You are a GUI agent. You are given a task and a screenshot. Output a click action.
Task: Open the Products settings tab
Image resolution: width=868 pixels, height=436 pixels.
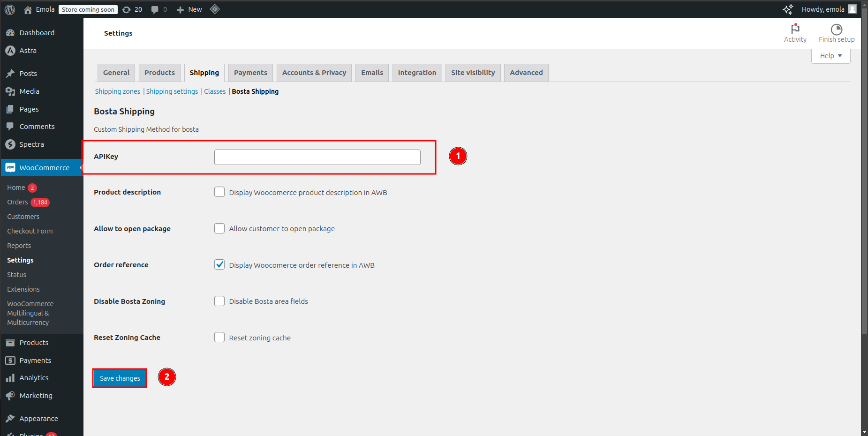[x=159, y=73]
